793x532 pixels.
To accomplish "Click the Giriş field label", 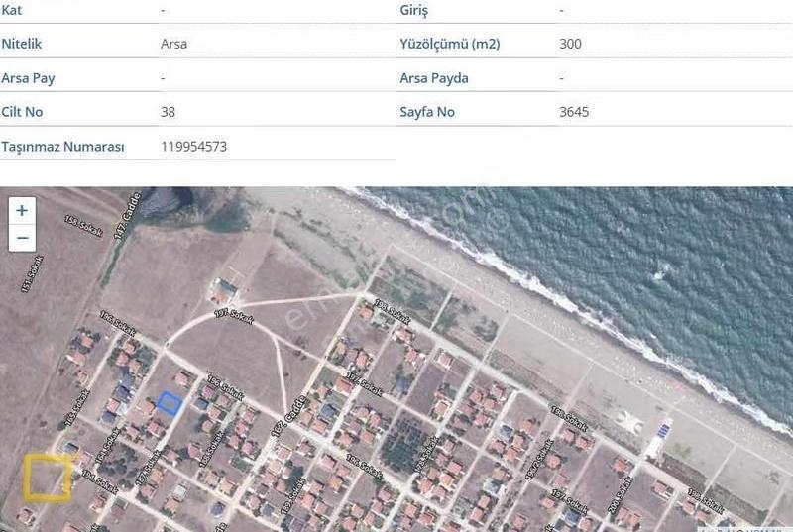I will 413,10.
